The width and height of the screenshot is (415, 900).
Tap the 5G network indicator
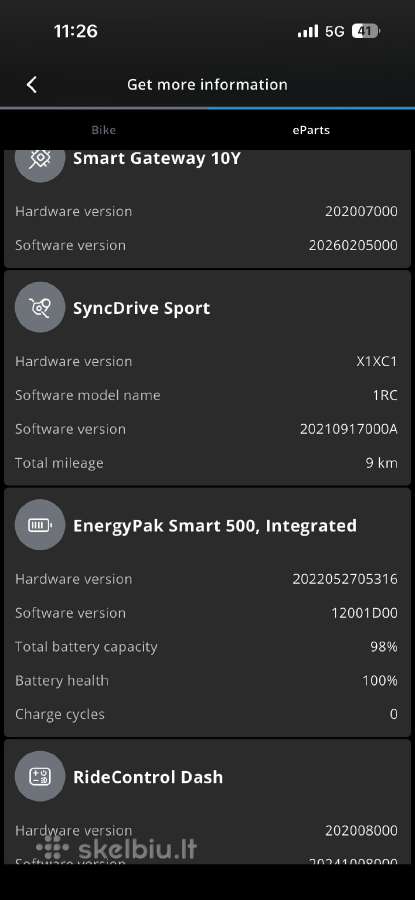click(335, 31)
